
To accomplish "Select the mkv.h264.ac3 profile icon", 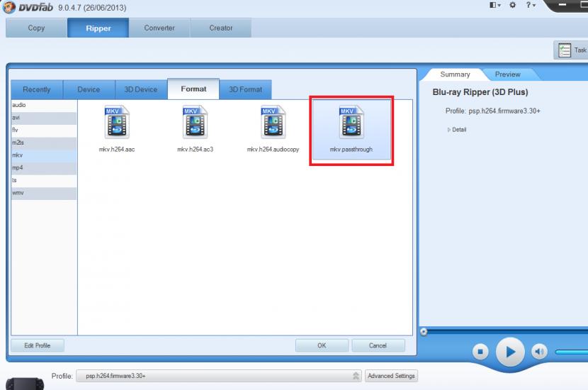I will [195, 122].
